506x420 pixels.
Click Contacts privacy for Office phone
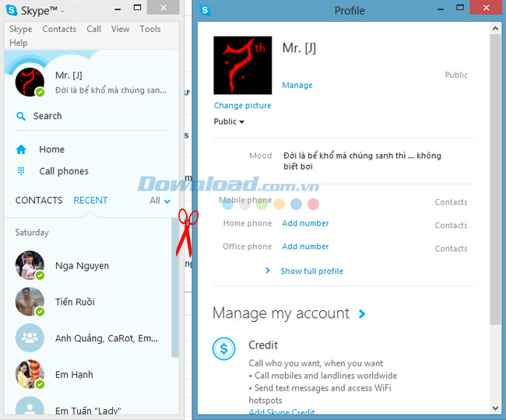(x=451, y=249)
